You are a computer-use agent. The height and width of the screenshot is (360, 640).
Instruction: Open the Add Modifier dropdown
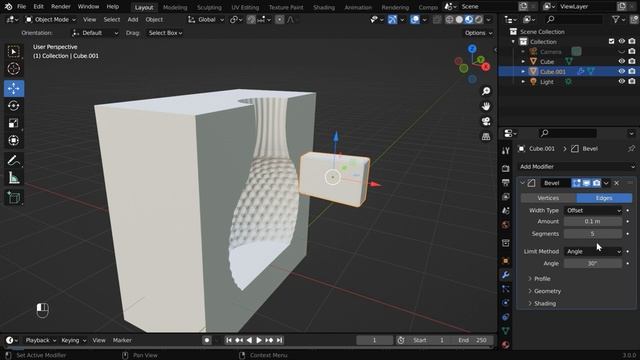pos(577,167)
